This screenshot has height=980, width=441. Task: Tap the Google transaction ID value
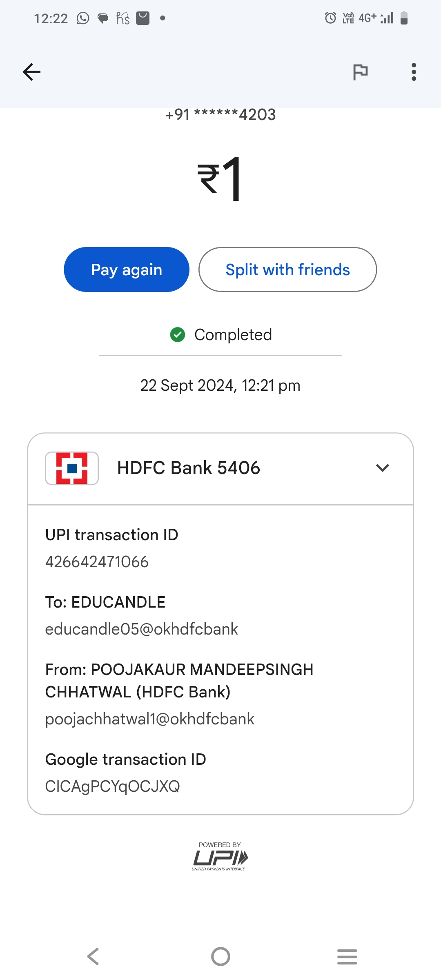click(113, 786)
